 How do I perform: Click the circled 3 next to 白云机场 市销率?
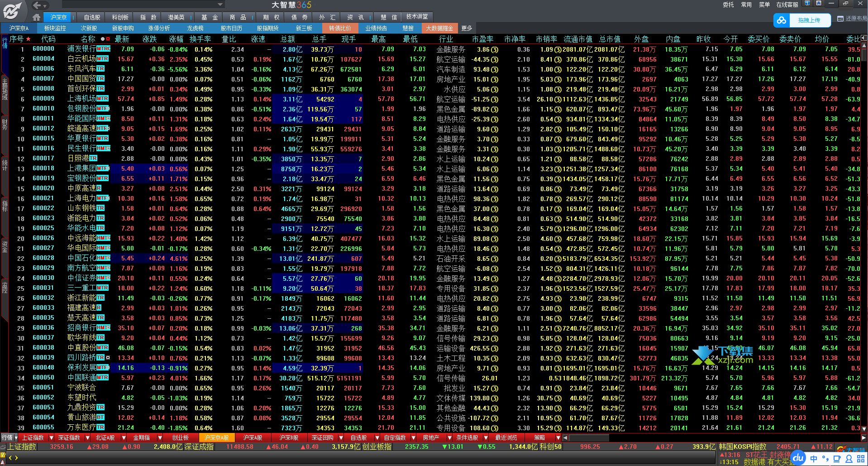tap(558, 59)
